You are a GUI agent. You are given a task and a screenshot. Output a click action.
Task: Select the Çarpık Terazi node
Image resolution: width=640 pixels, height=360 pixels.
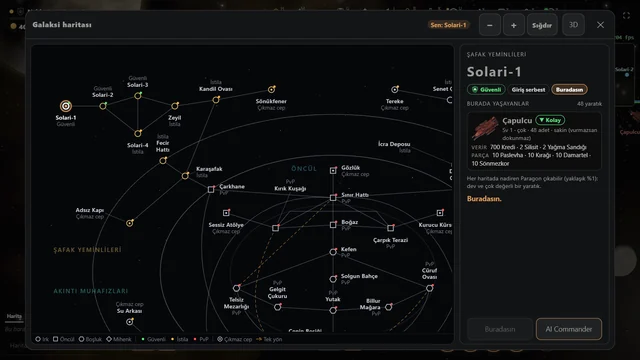pyautogui.click(x=391, y=228)
